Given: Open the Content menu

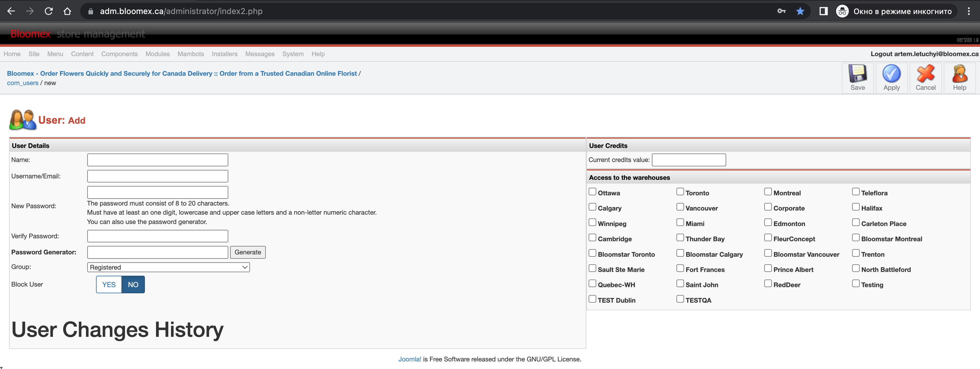Looking at the screenshot, I should click(82, 54).
